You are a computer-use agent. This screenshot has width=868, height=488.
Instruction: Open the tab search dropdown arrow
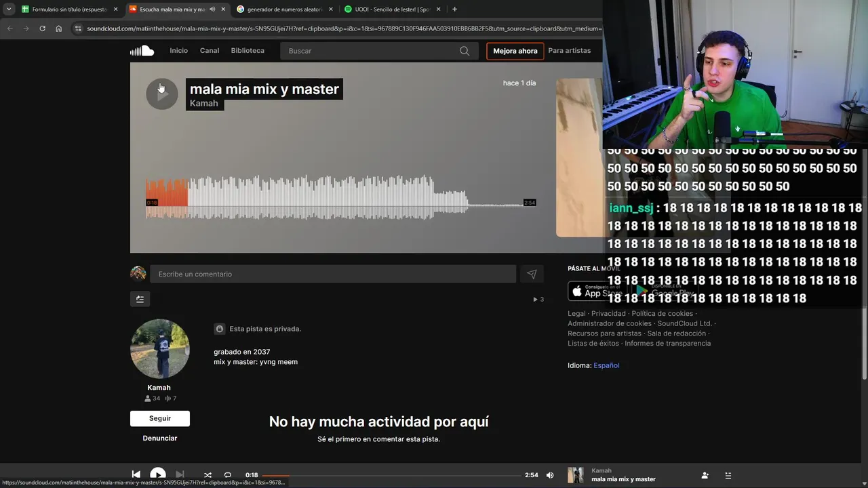point(9,9)
